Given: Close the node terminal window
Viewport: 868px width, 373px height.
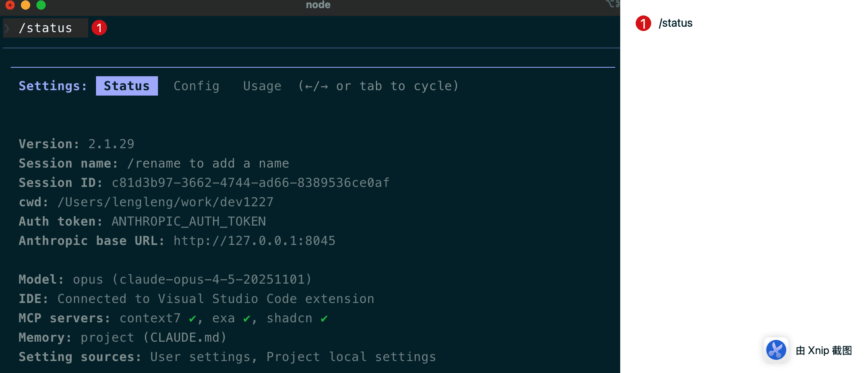Looking at the screenshot, I should (10, 5).
